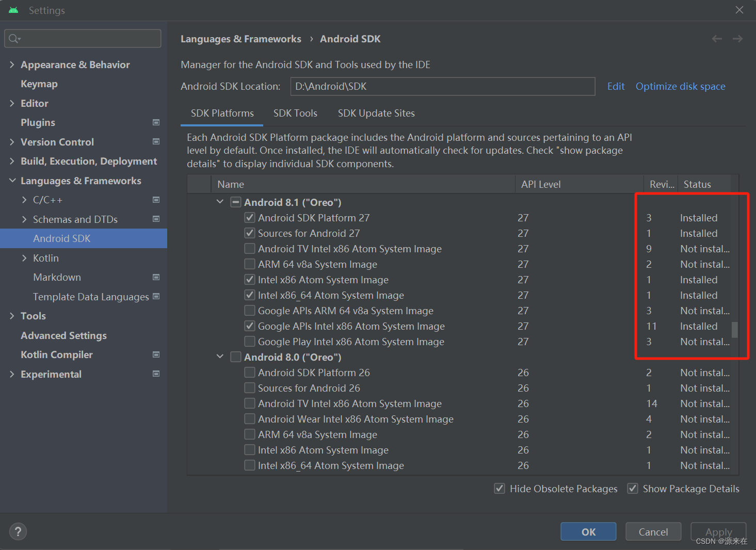Collapse Languages & Frameworks section

pyautogui.click(x=12, y=181)
